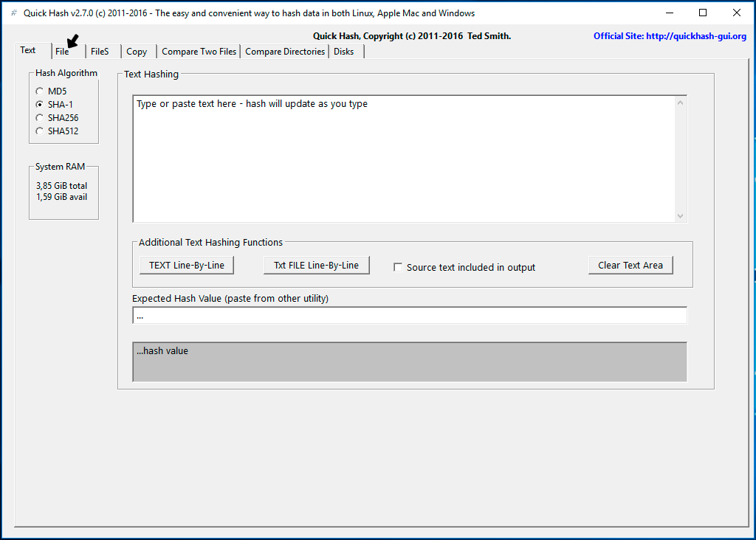
Task: Open the Compare Two Files tab
Action: (199, 52)
